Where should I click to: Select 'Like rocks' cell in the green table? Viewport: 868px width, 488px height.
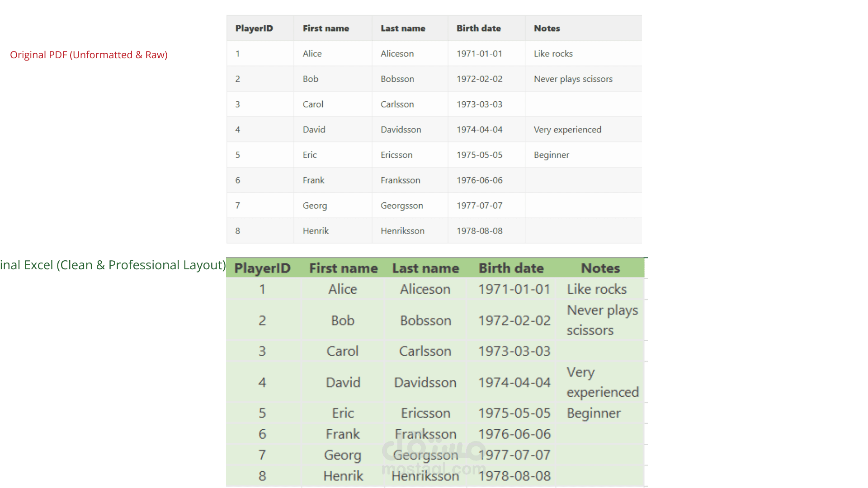click(x=597, y=289)
